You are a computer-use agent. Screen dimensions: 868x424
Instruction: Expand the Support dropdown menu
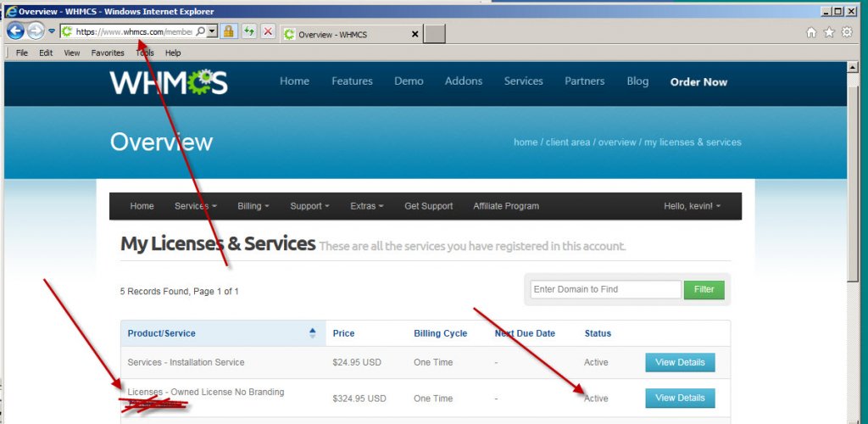pyautogui.click(x=310, y=206)
